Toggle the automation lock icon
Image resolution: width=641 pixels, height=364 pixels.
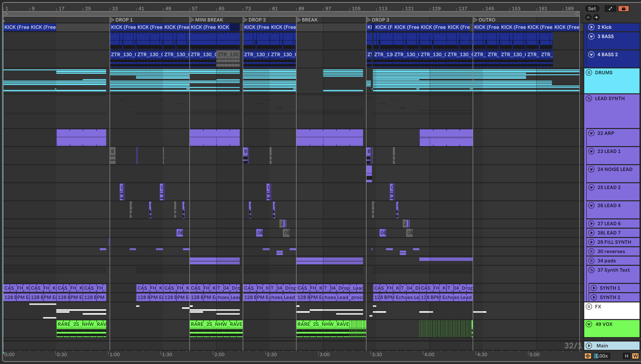pos(623,9)
